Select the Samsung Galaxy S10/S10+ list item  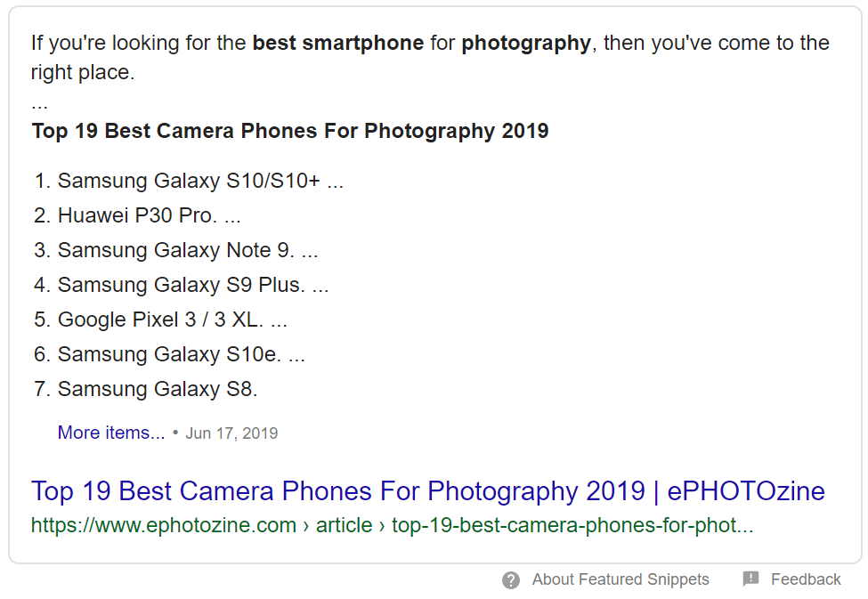pyautogui.click(x=189, y=181)
